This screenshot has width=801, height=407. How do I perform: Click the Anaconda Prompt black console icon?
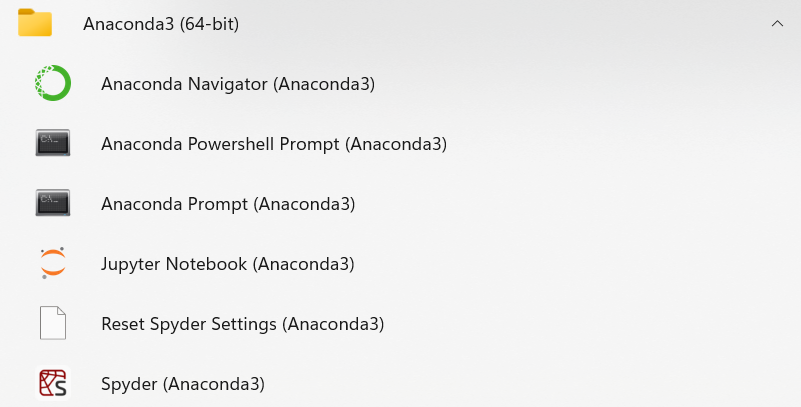click(x=52, y=204)
